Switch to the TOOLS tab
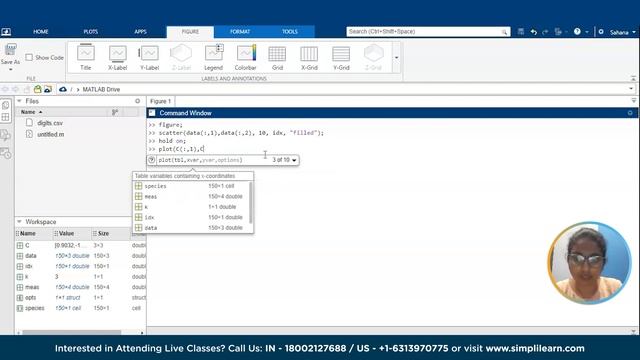 click(290, 31)
